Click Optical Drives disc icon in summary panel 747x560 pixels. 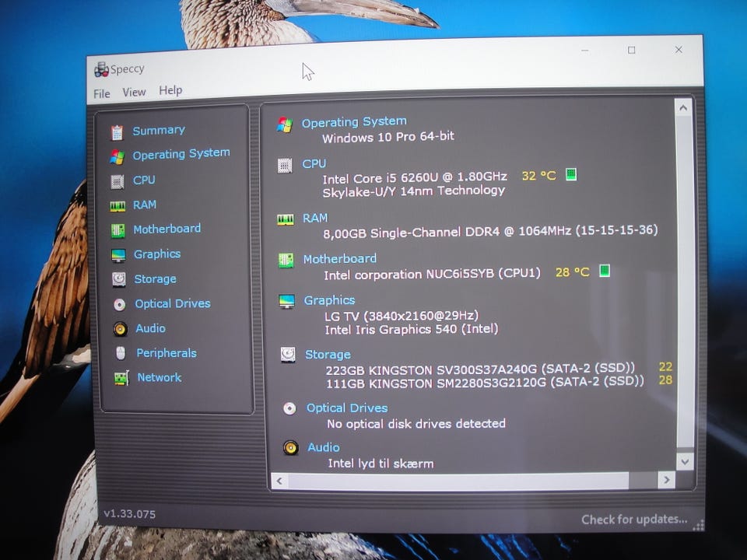(289, 408)
